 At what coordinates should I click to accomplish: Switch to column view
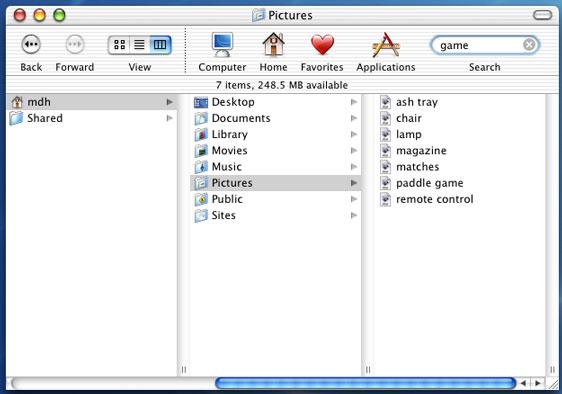(x=160, y=45)
